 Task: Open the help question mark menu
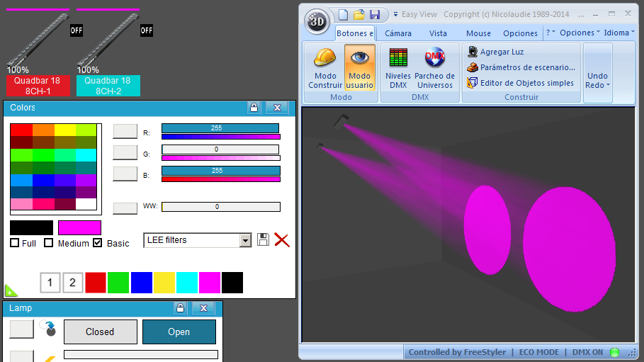pyautogui.click(x=550, y=33)
